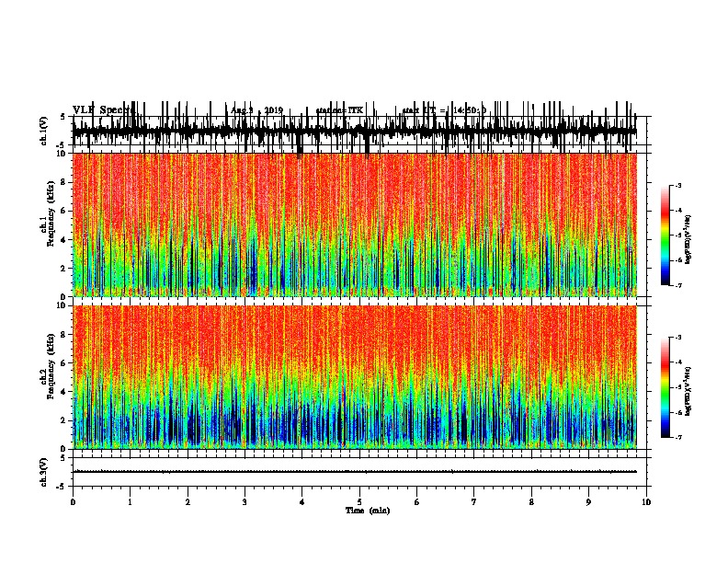Click the 'Time (min)' axis label

click(x=368, y=511)
